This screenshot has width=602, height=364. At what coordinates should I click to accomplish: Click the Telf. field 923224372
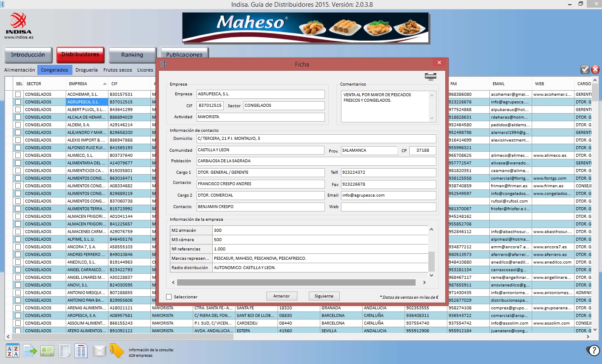pos(388,172)
